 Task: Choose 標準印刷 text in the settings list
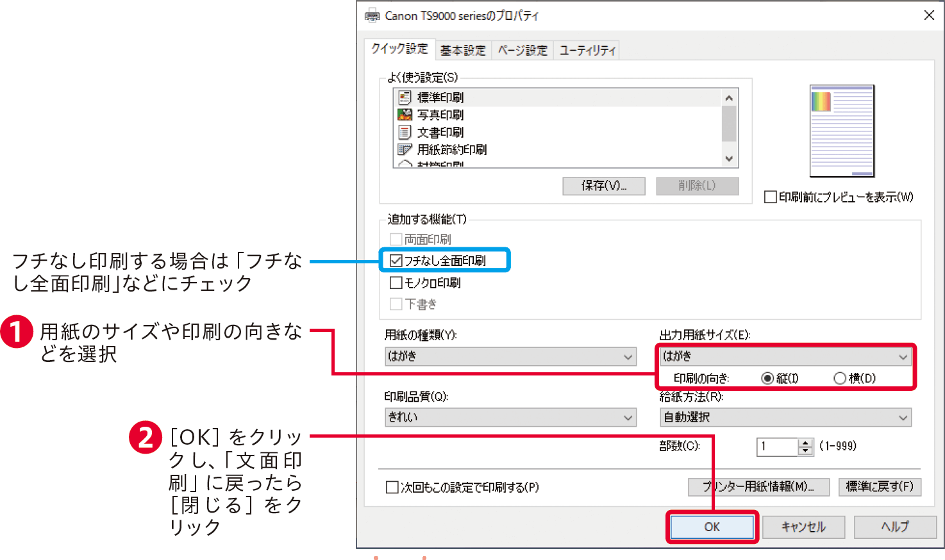[440, 97]
